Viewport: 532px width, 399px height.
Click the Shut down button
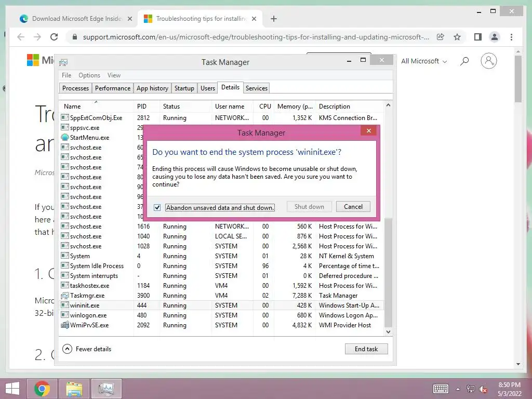point(309,207)
